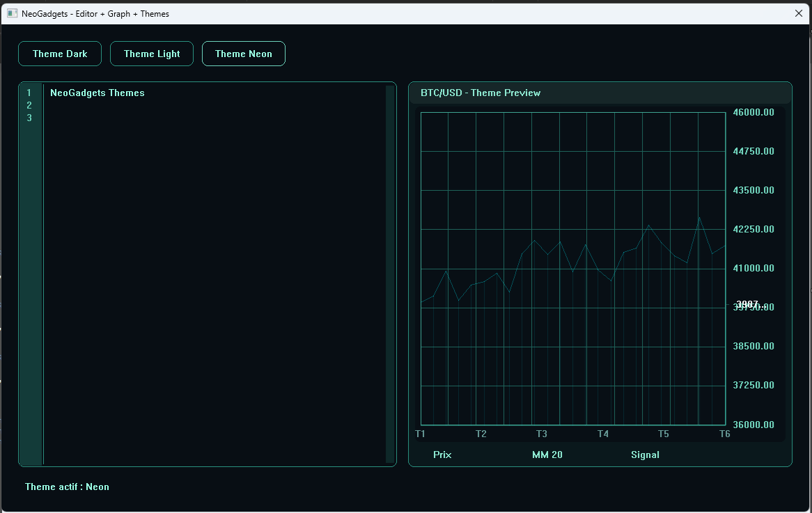The image size is (812, 513).
Task: Click the 41000.00 axis label
Action: [x=754, y=268]
